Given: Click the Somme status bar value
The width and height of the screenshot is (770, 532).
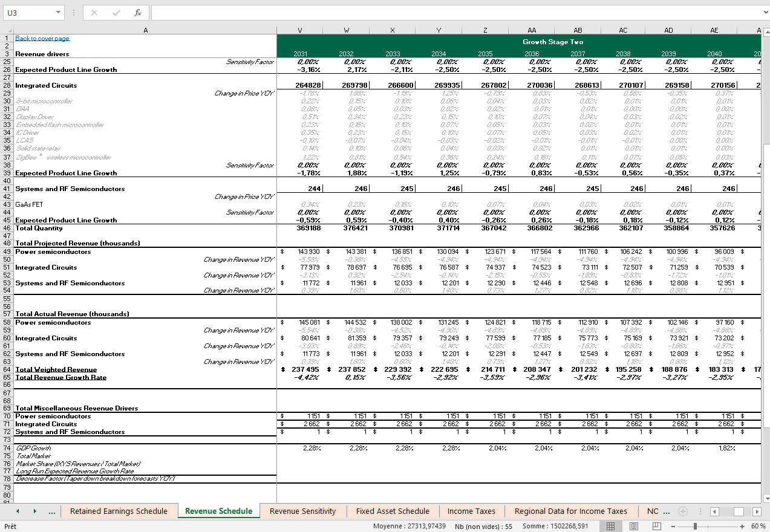Looking at the screenshot, I should point(556,527).
